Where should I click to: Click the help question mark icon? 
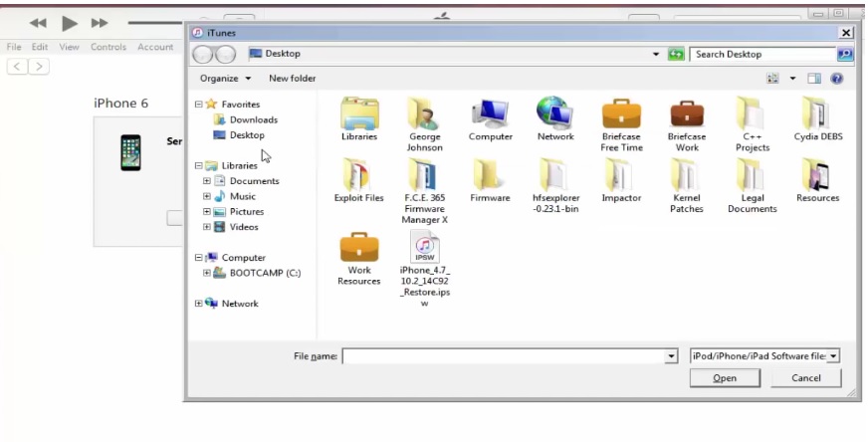836,78
